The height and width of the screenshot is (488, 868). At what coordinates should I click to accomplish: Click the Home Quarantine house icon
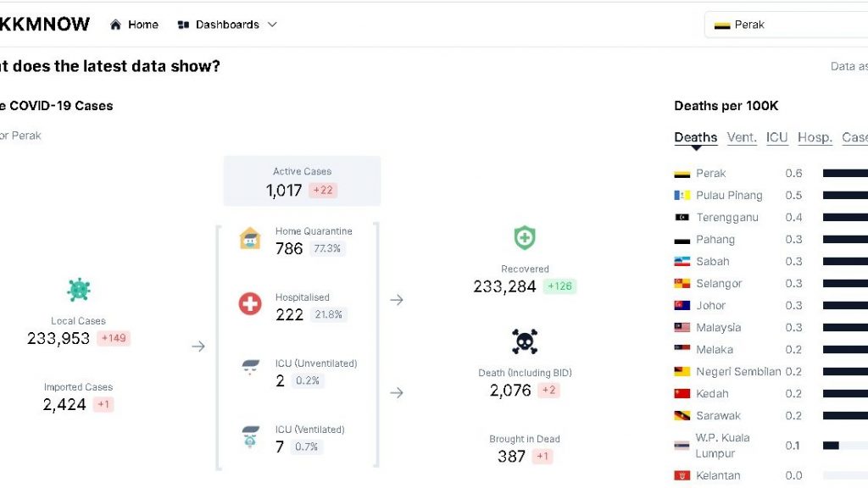pos(250,238)
